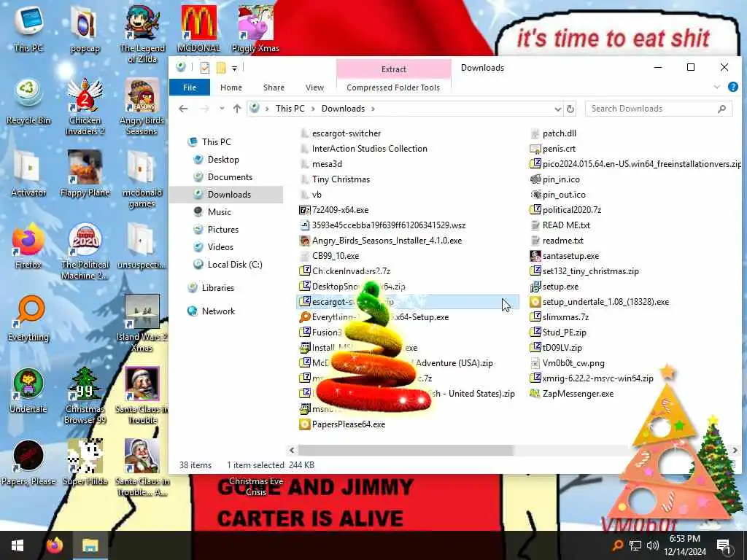
Task: Launch Island Wars 2 Xmas shortcut
Action: pyautogui.click(x=142, y=323)
